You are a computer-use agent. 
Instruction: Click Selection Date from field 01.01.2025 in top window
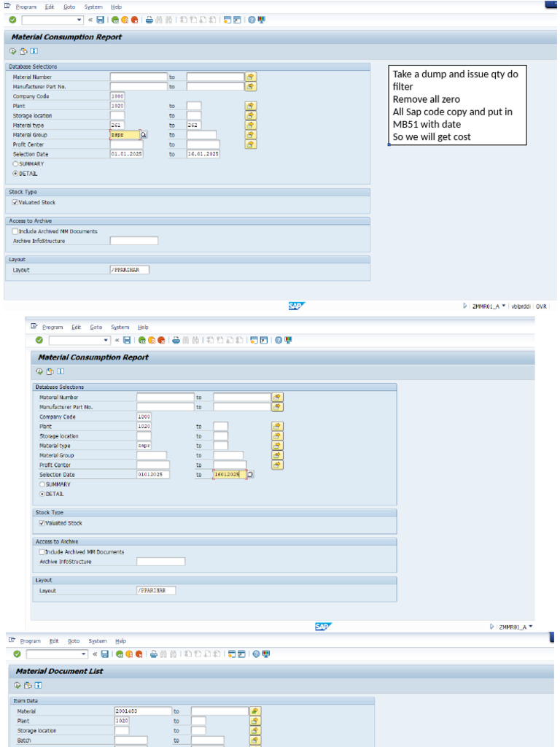pyautogui.click(x=127, y=154)
